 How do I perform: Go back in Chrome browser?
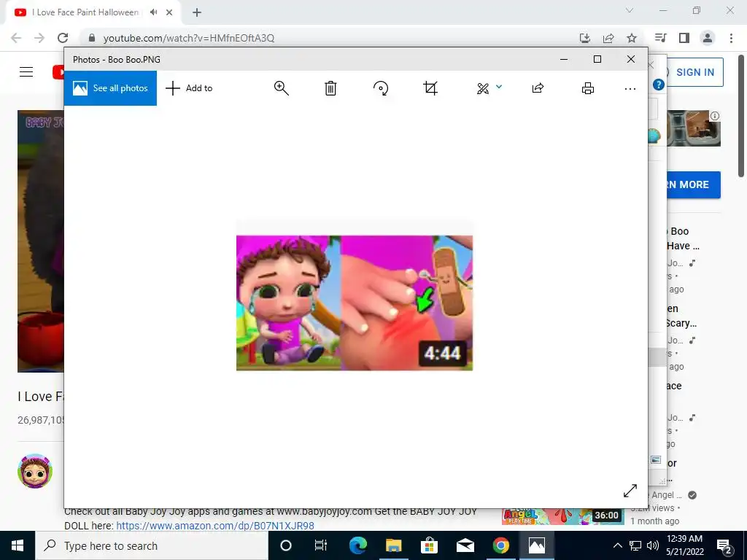pos(16,38)
